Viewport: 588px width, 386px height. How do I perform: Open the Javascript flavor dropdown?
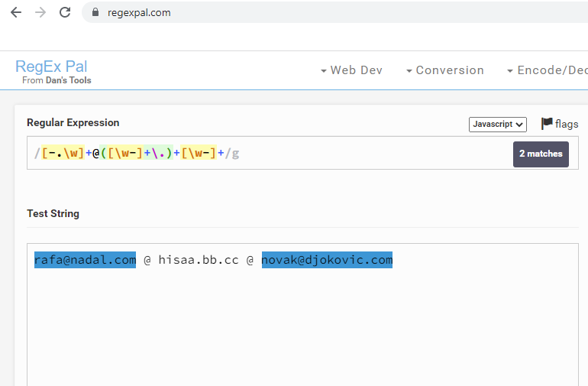click(498, 125)
